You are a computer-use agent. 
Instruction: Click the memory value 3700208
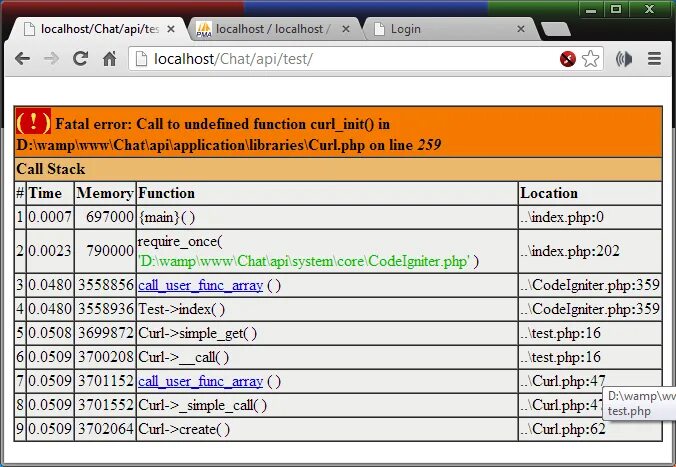click(106, 357)
